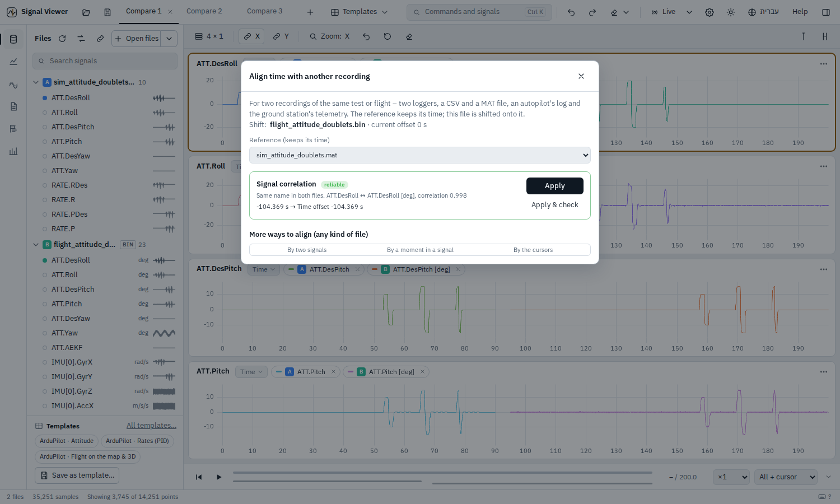Click Apply & check

(x=555, y=205)
